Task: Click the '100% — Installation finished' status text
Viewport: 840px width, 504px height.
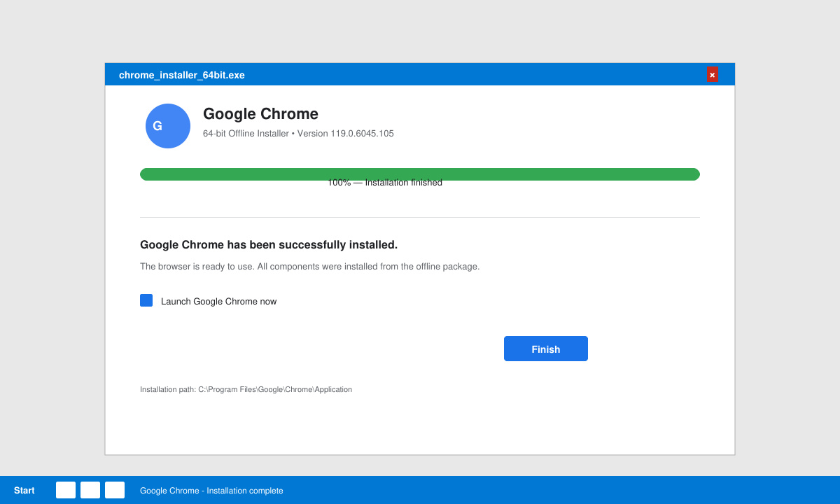Action: [x=385, y=183]
